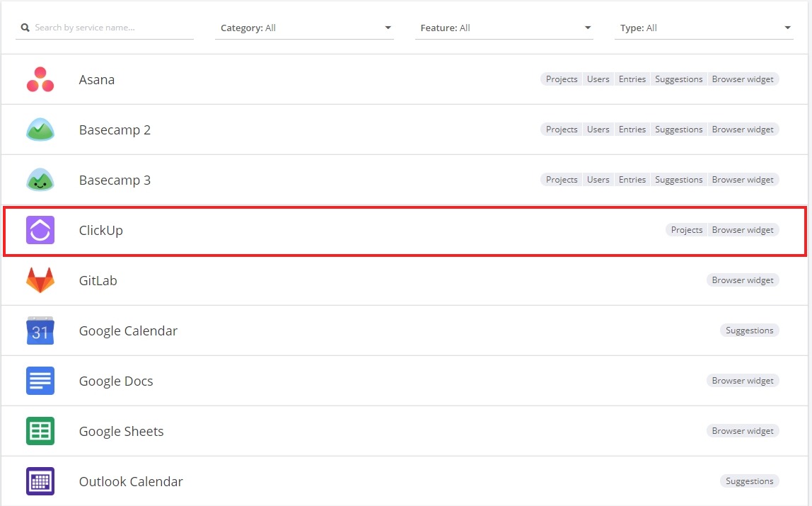Open the Basecamp 3 integration name
This screenshot has height=506, width=812.
pyautogui.click(x=115, y=180)
